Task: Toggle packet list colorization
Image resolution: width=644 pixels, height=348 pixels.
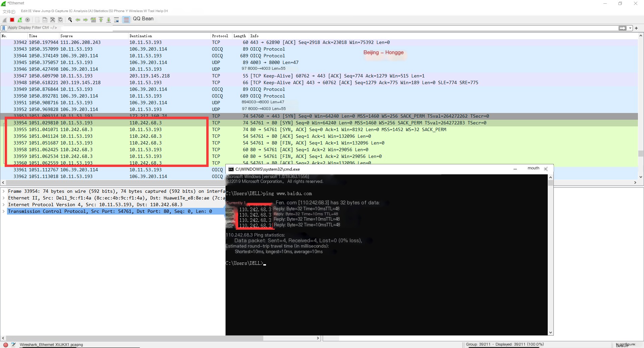Action: (x=126, y=20)
